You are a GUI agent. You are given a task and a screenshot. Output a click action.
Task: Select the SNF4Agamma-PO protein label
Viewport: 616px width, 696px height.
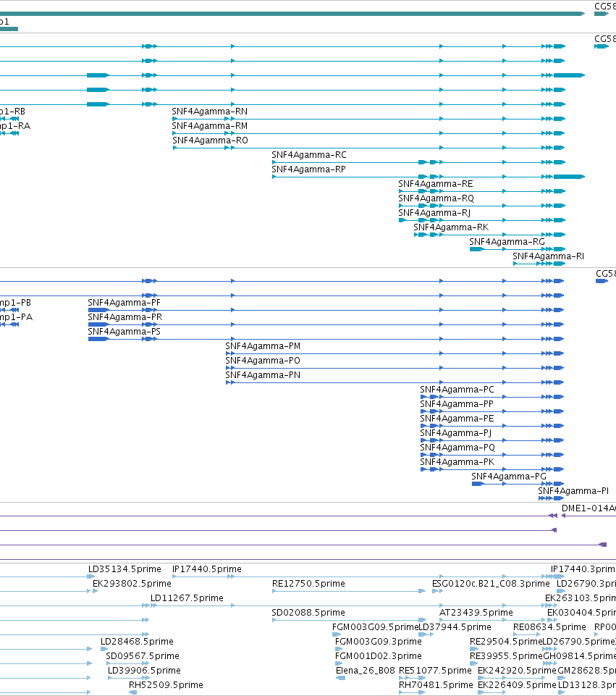[x=263, y=361]
